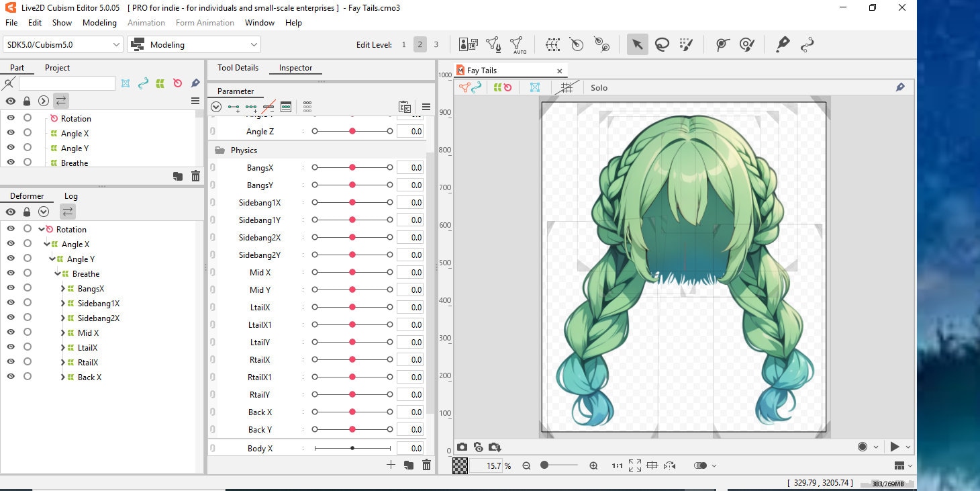Screen dimensions: 980x491
Task: Open the Modeling menu in the menu bar
Action: 99,22
